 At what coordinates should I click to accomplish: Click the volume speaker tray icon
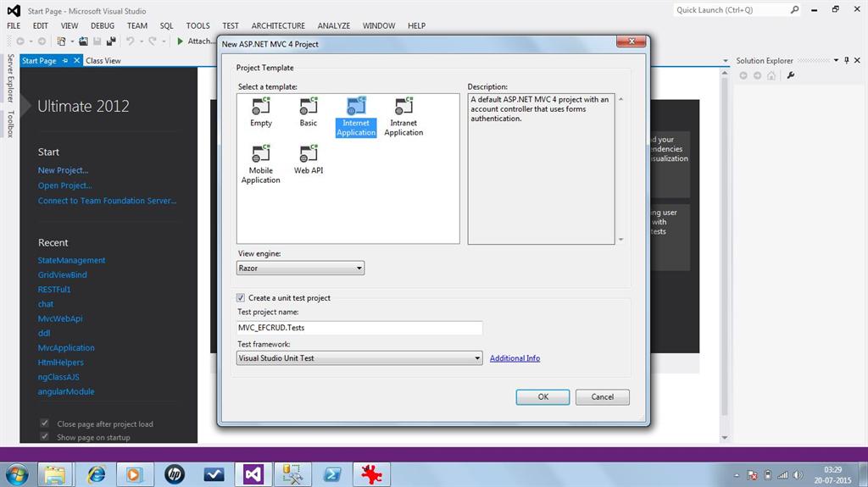797,475
